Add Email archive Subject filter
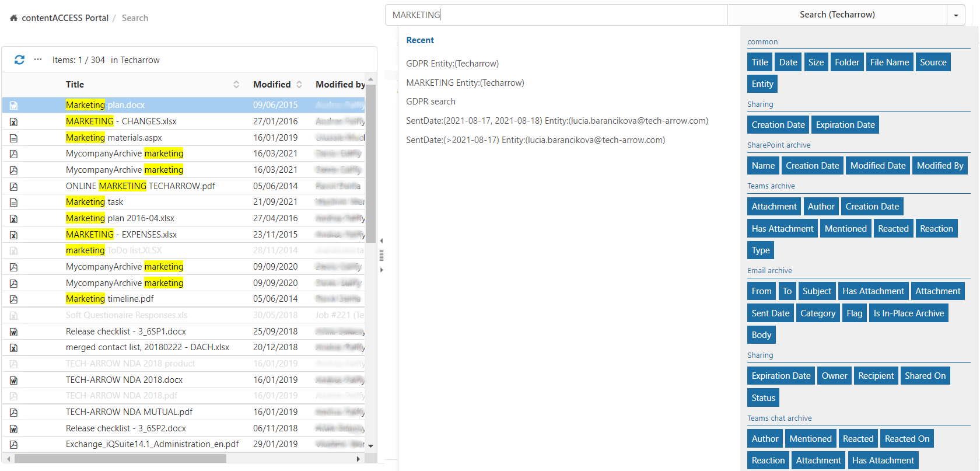Image resolution: width=980 pixels, height=471 pixels. tap(817, 291)
